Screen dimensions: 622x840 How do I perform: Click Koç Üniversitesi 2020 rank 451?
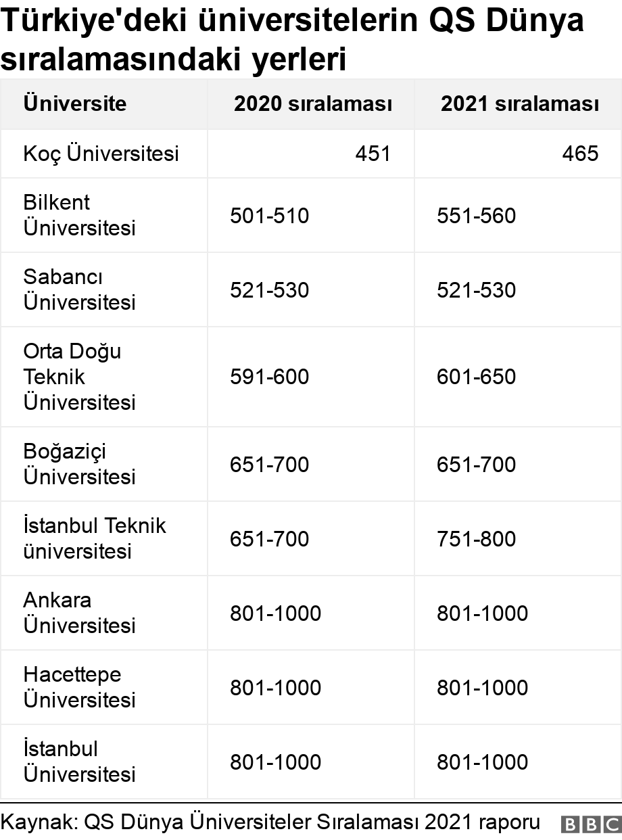click(373, 154)
